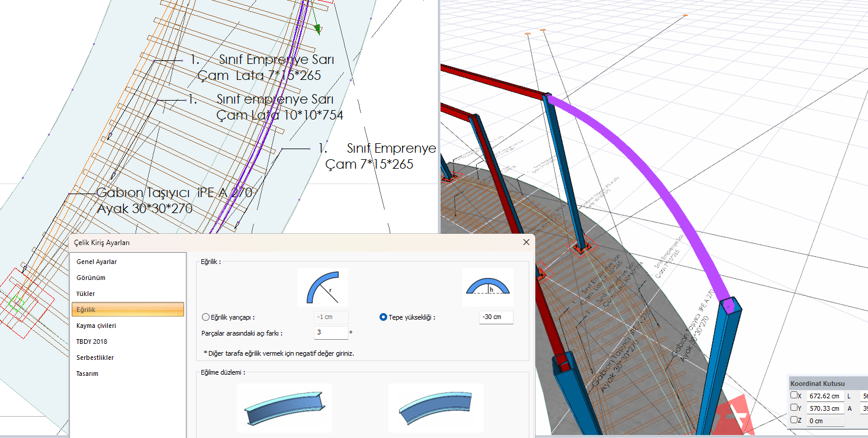
Task: Toggle the Z checkbox in Koordinat Kutusu
Action: (x=794, y=420)
